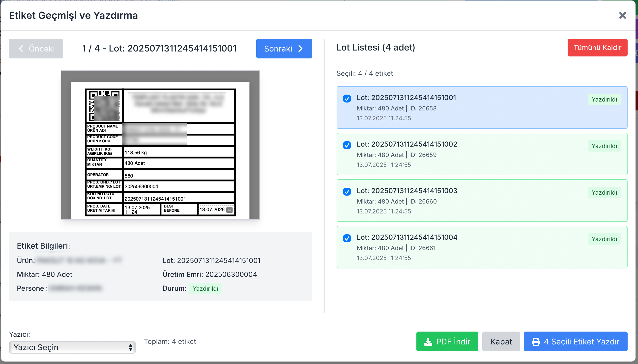
Task: Deselect the lot ending 1003 checkbox
Action: 347,192
